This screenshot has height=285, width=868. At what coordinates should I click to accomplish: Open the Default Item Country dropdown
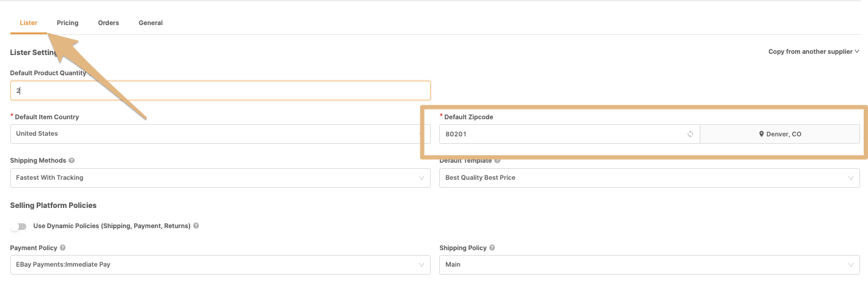220,134
